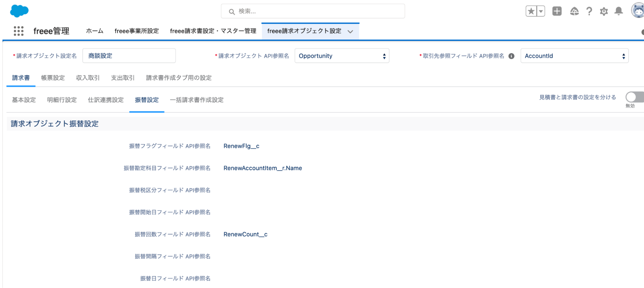644x288 pixels.
Task: Open the 仕訳連携設定 sub-tab
Action: coord(106,100)
